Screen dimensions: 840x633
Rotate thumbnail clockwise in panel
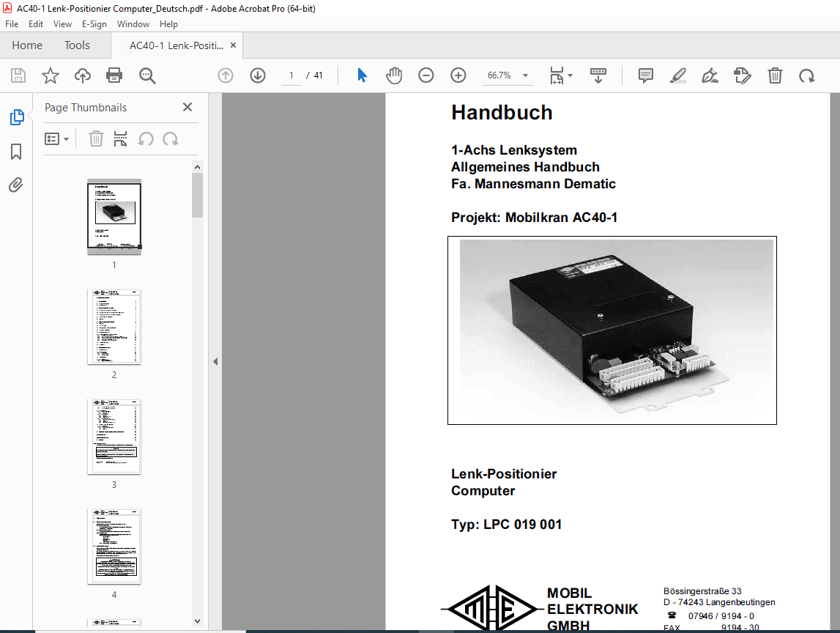[x=171, y=139]
